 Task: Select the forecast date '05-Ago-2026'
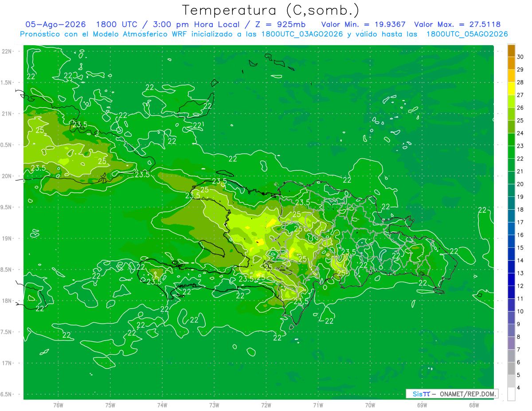pos(55,25)
